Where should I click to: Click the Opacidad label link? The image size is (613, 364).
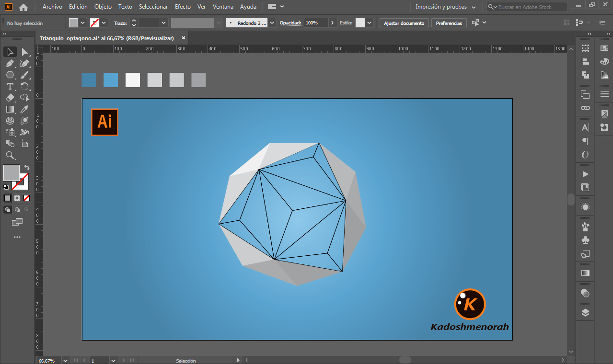[x=290, y=23]
